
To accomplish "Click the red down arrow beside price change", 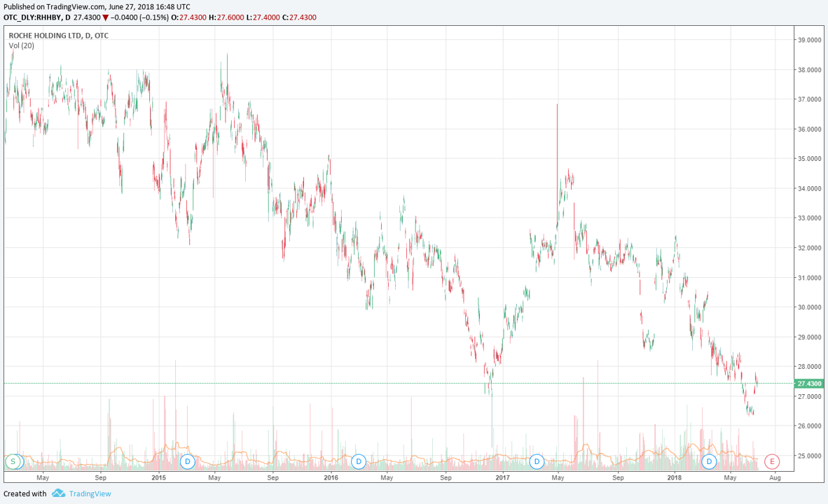I will point(105,17).
